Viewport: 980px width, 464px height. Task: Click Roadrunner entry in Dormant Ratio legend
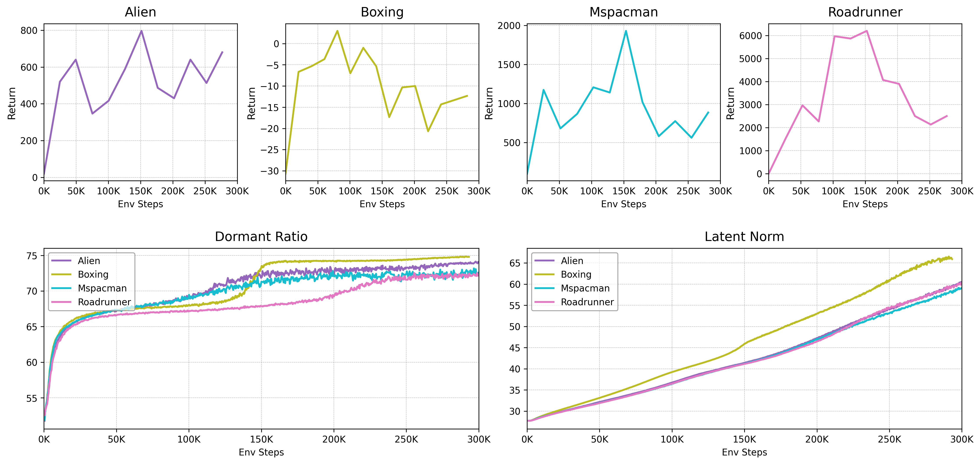click(x=104, y=302)
